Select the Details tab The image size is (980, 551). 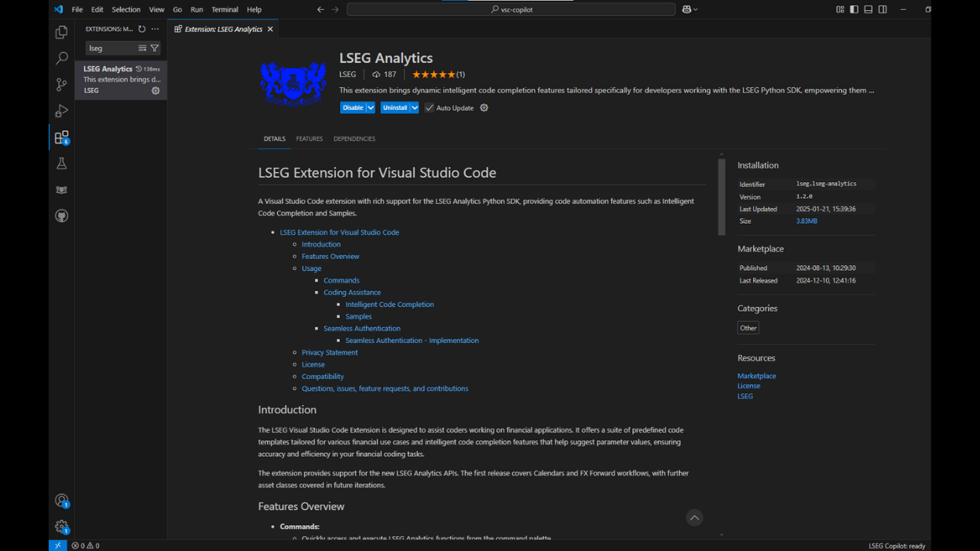click(275, 139)
